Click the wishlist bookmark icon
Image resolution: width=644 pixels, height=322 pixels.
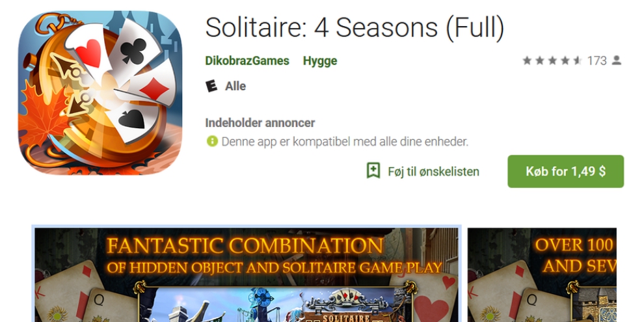373,171
